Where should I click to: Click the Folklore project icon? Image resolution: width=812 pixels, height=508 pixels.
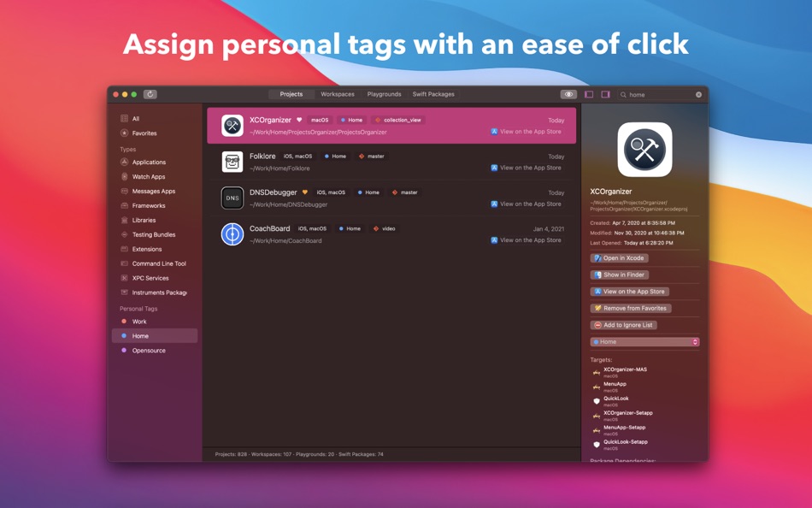tap(232, 162)
